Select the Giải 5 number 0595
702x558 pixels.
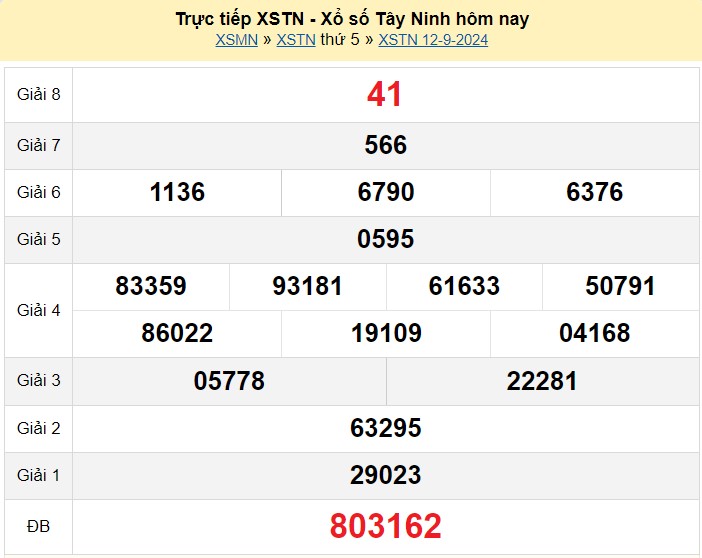click(x=385, y=239)
